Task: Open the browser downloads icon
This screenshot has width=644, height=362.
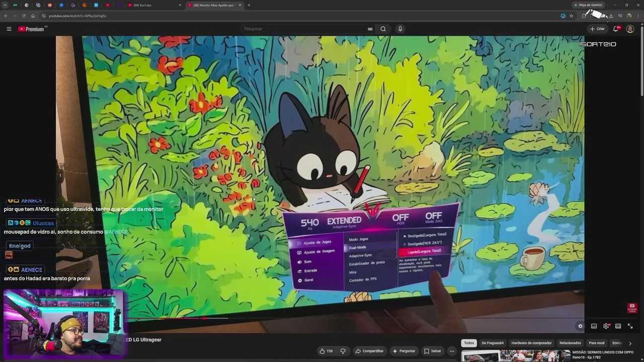Action: [611, 16]
